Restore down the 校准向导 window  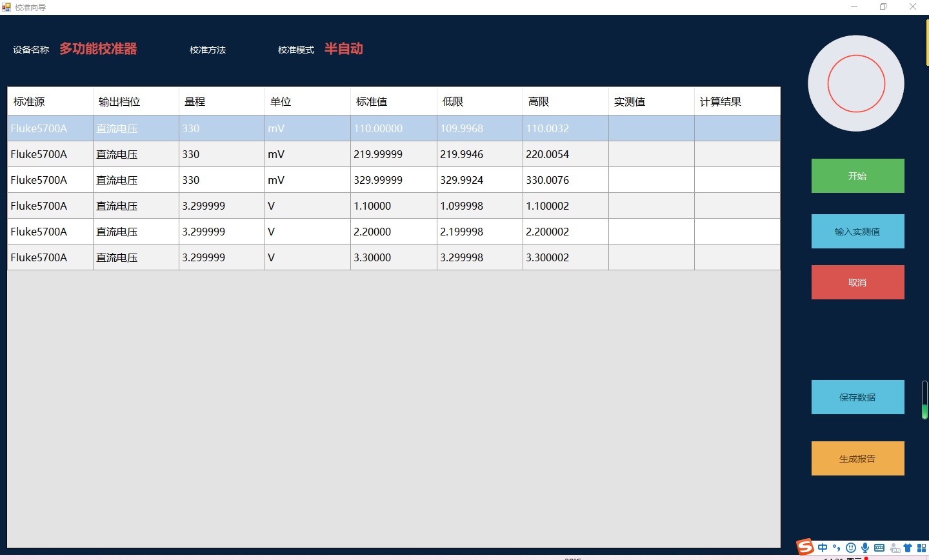(883, 7)
